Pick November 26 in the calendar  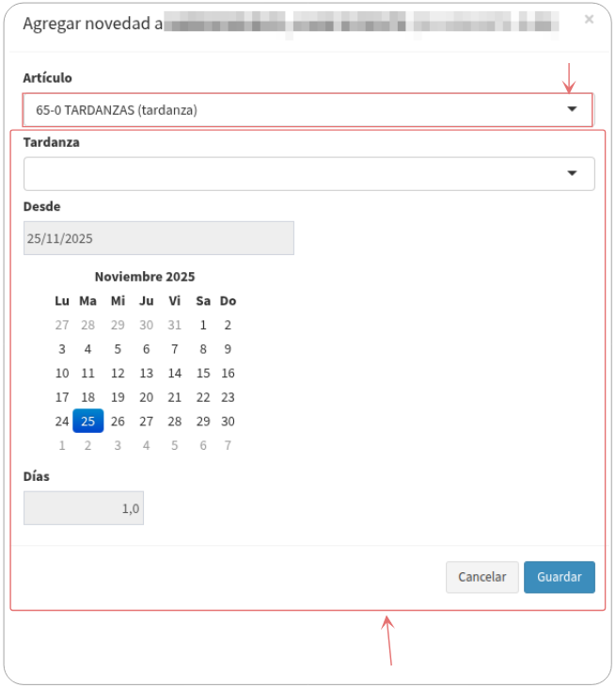coord(118,422)
